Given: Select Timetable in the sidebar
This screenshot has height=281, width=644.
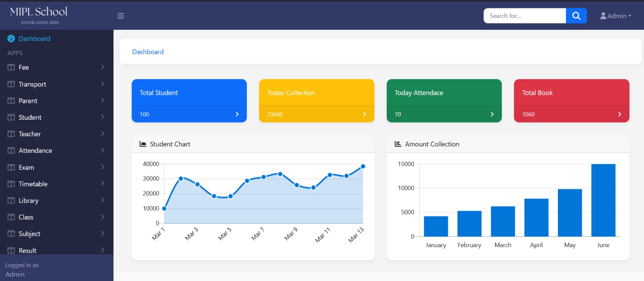Looking at the screenshot, I should (x=33, y=184).
